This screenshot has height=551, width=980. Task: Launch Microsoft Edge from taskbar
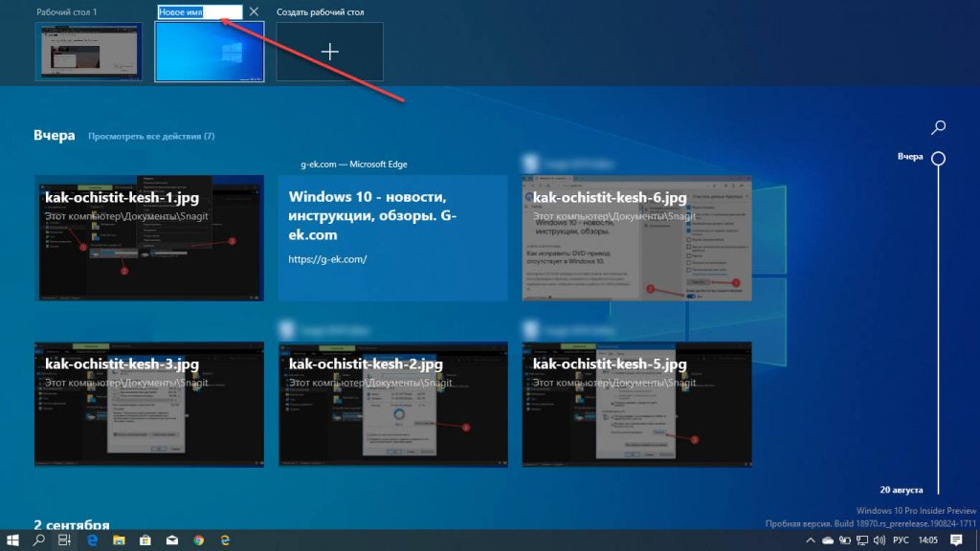92,540
